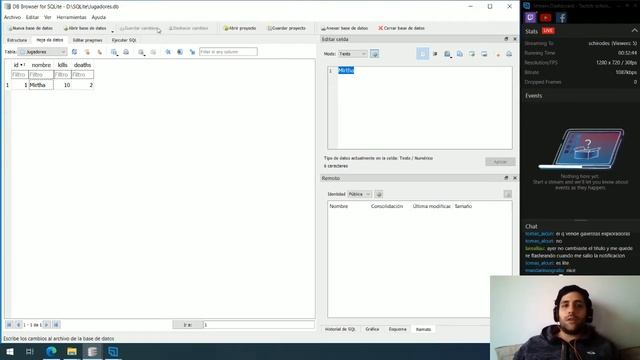Click the save table as displayed icon

(114, 52)
